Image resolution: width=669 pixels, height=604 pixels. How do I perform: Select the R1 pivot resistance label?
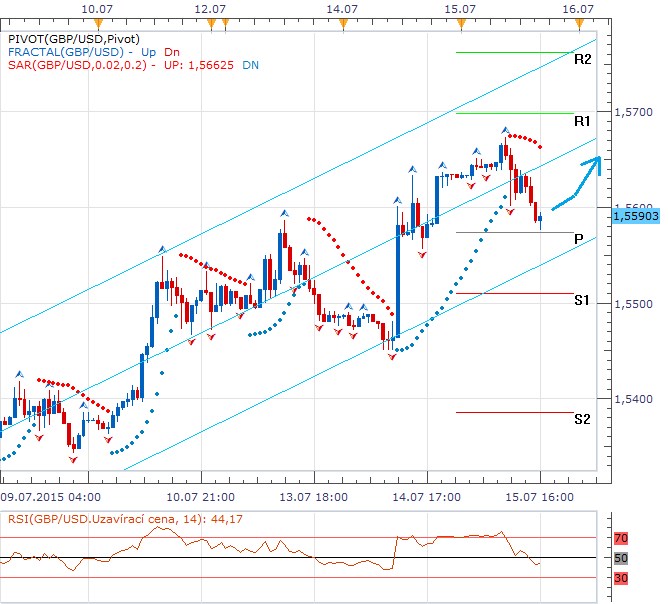click(x=582, y=121)
